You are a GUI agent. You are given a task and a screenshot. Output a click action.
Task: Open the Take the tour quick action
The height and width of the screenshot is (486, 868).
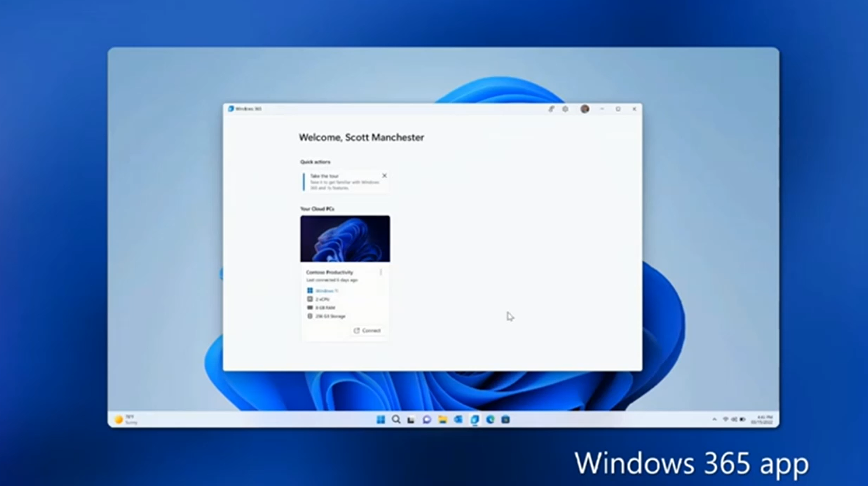click(x=344, y=182)
